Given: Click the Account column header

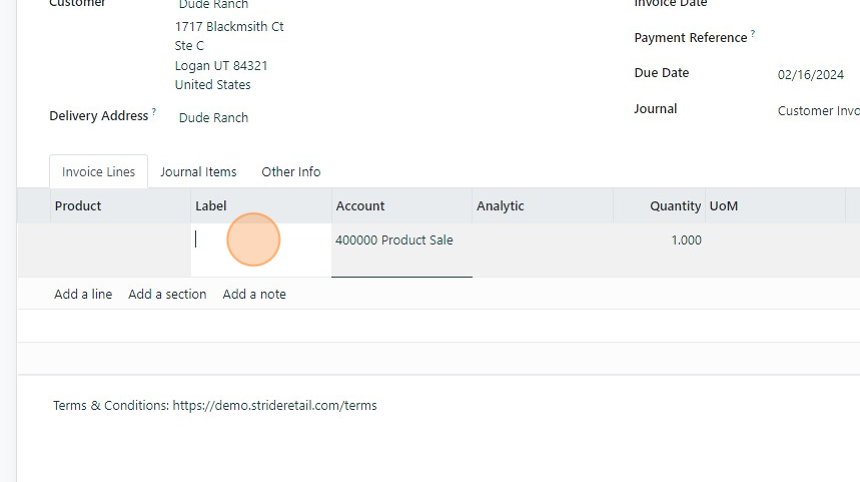Looking at the screenshot, I should tap(360, 206).
